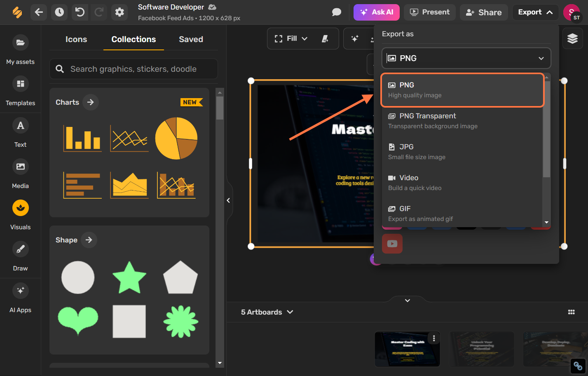Click the back arrow icon
588x376 pixels.
(x=39, y=12)
